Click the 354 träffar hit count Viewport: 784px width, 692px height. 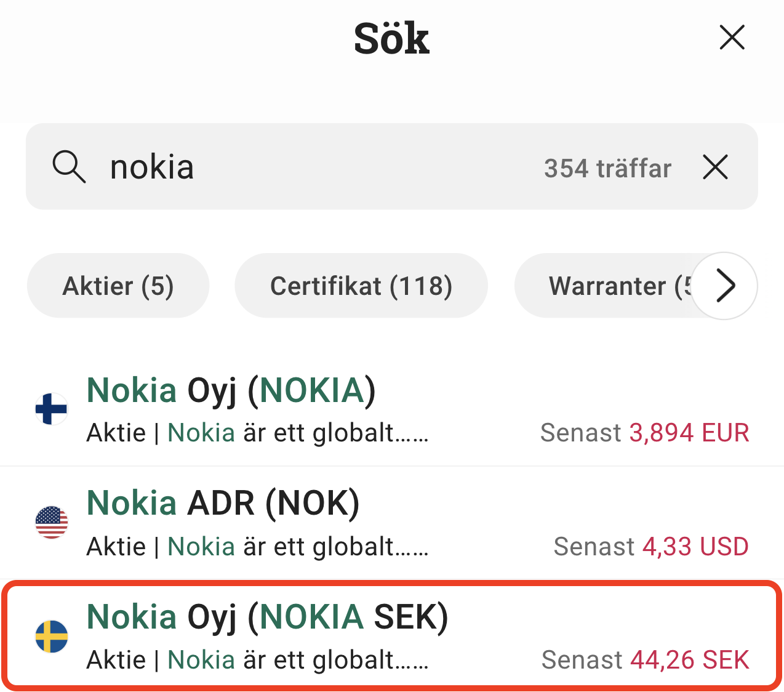tap(607, 168)
